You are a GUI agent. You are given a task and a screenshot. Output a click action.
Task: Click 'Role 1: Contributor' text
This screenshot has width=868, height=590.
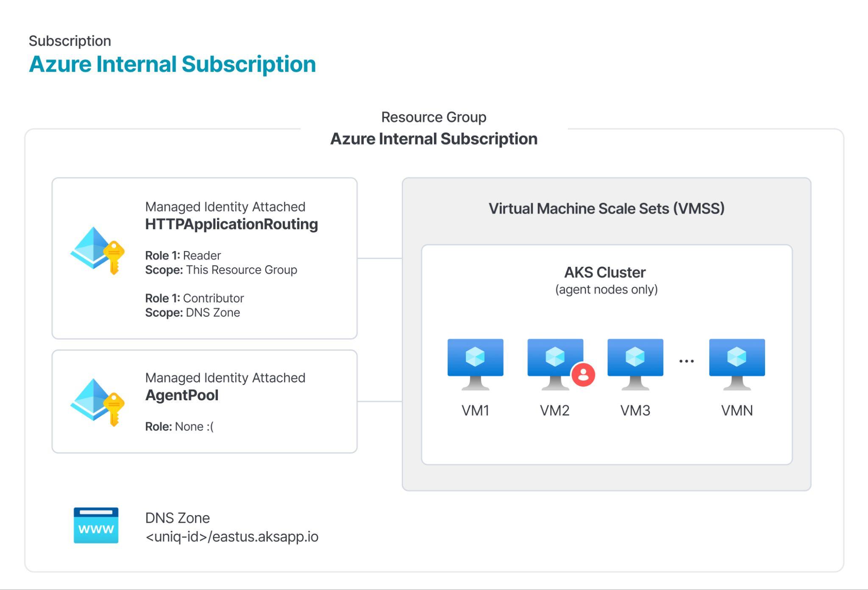tap(194, 298)
